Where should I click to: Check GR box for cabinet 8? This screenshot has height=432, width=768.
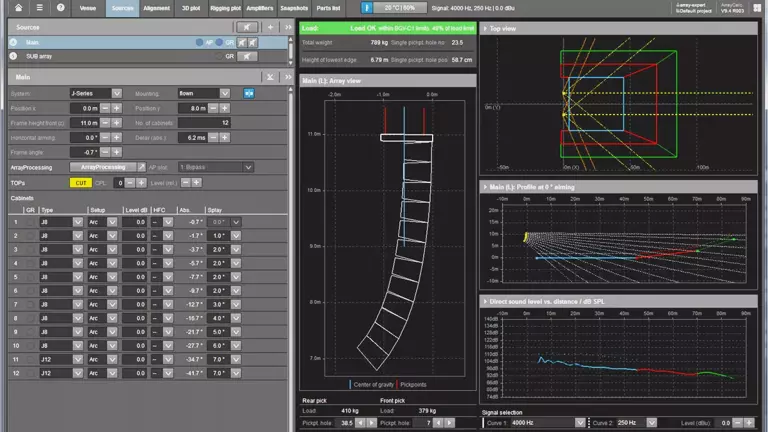(30, 318)
